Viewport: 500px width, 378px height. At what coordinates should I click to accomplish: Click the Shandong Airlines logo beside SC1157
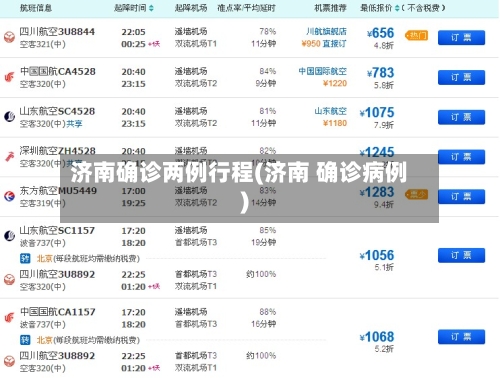9,236
